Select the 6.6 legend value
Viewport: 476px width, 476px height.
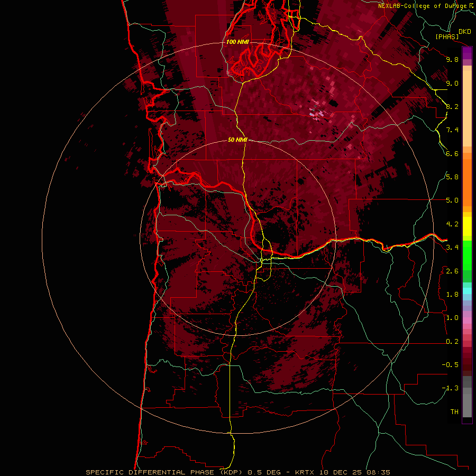click(452, 153)
